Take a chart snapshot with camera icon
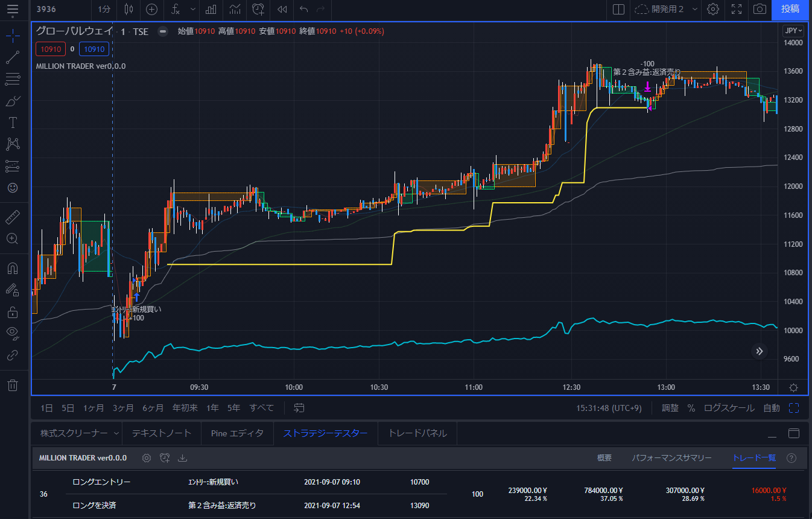Screen dimensions: 812x519 click(760, 9)
